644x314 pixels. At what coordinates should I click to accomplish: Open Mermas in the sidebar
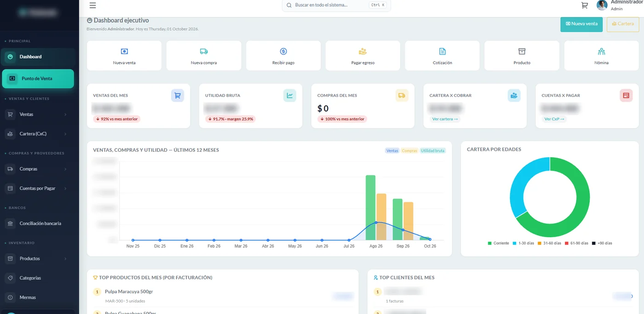tap(38, 297)
